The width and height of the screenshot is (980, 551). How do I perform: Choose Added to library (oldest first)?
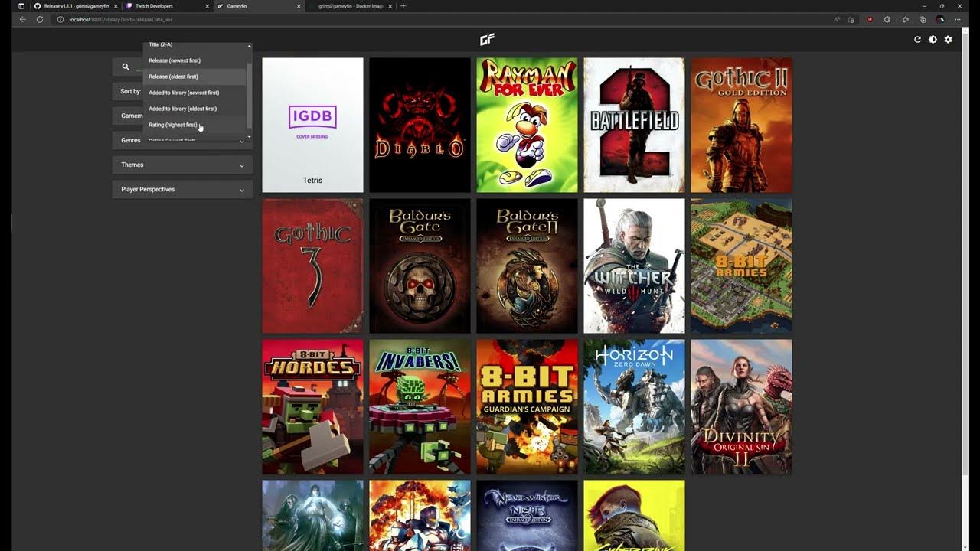pyautogui.click(x=194, y=109)
